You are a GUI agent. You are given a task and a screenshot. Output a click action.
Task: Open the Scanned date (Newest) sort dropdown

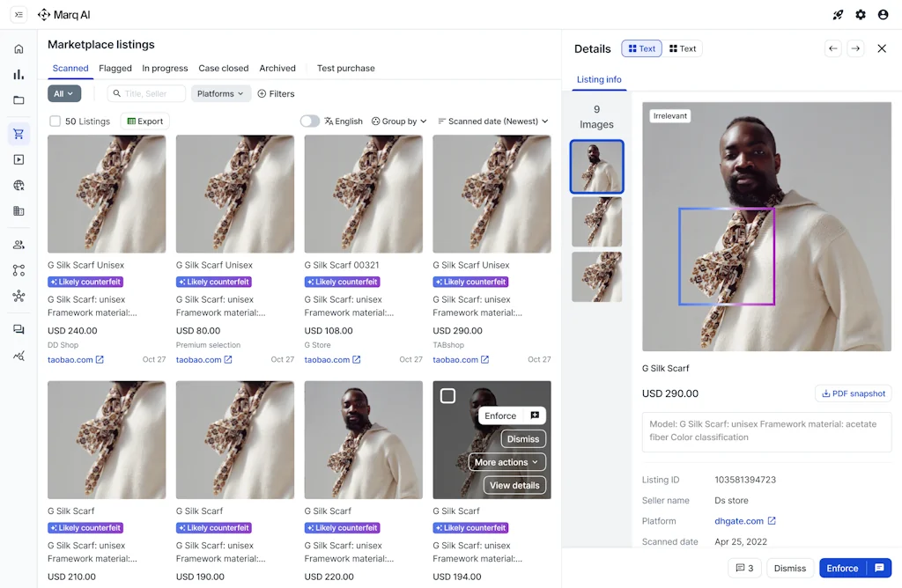coord(492,121)
